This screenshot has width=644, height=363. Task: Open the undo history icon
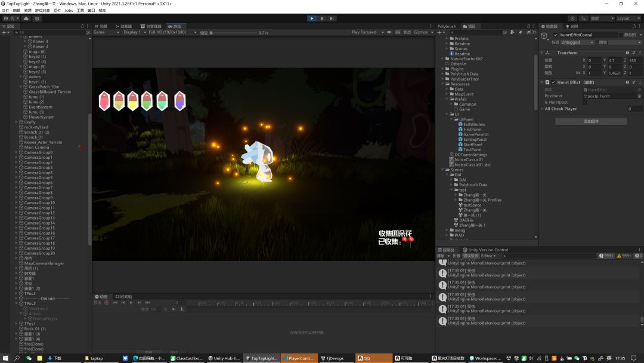[572, 19]
